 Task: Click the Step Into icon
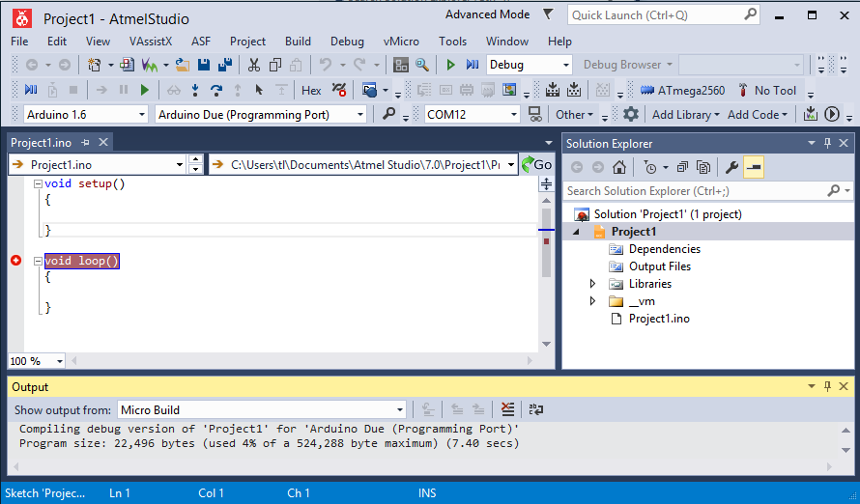(194, 90)
